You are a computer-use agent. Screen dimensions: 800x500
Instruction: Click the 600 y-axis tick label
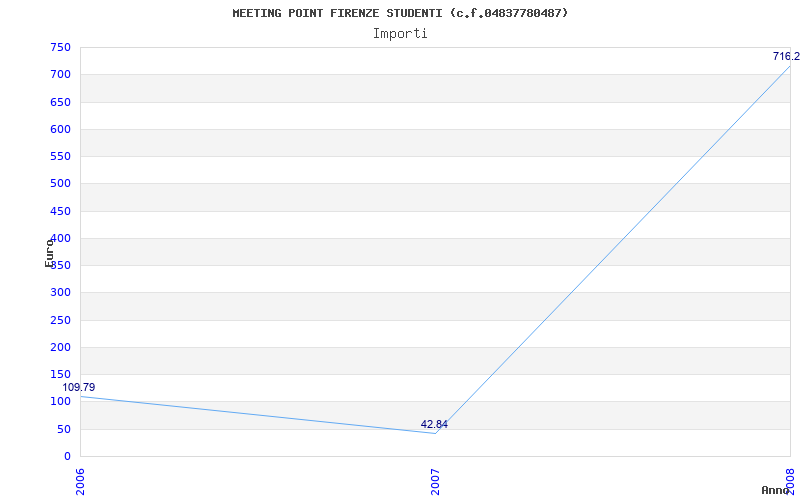(x=60, y=129)
